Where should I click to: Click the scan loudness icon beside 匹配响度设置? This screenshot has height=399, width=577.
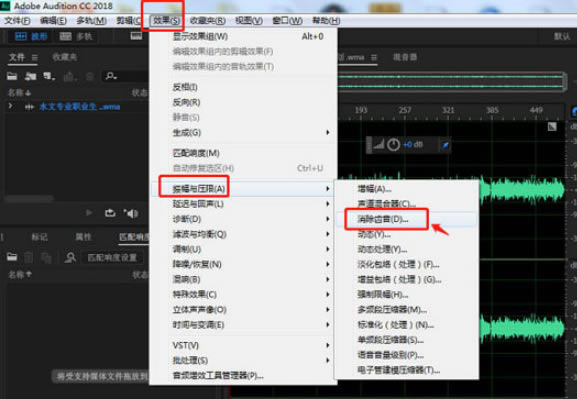pos(70,257)
